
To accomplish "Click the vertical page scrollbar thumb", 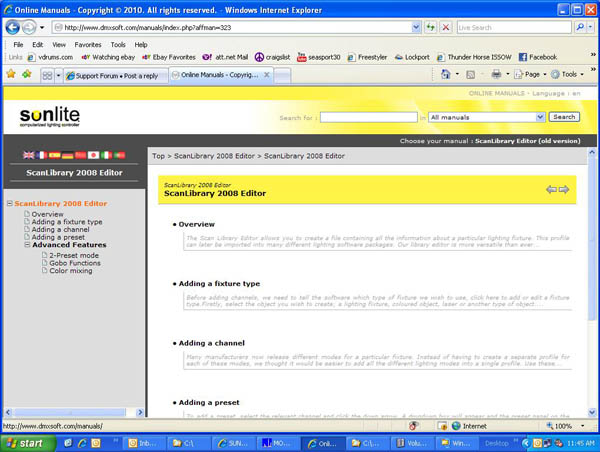I will (592, 238).
